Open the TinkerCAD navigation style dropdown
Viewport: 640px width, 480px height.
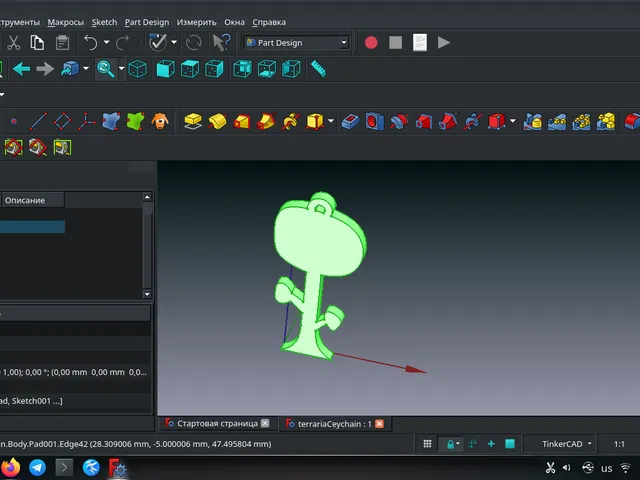[561, 444]
